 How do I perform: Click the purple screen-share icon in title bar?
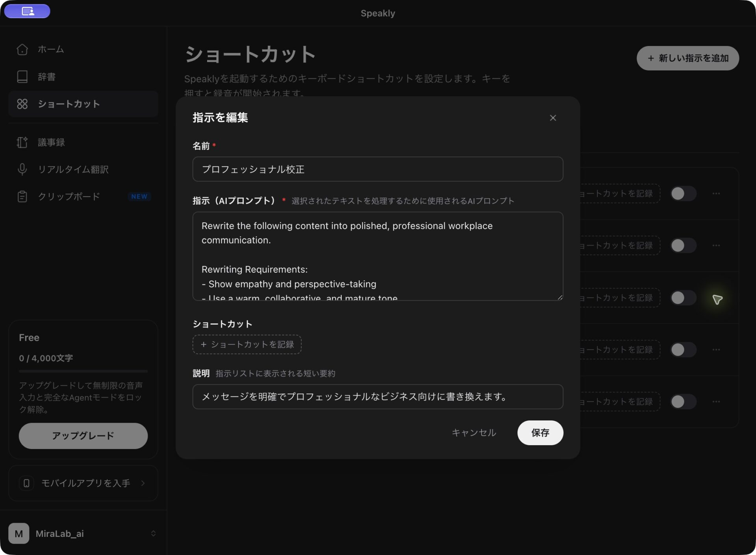[x=27, y=11]
